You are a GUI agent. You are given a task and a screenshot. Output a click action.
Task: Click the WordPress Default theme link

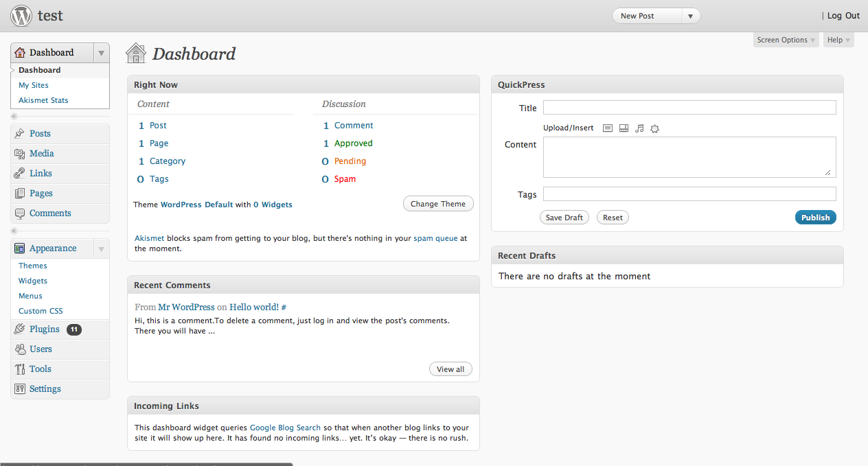pos(196,205)
